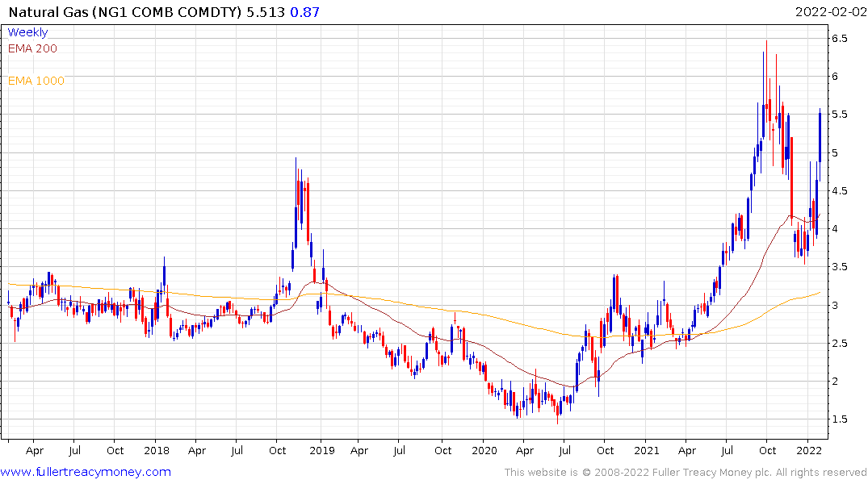Viewport: 868px width, 484px height.
Task: Click the price axis label 4
Action: tap(835, 228)
